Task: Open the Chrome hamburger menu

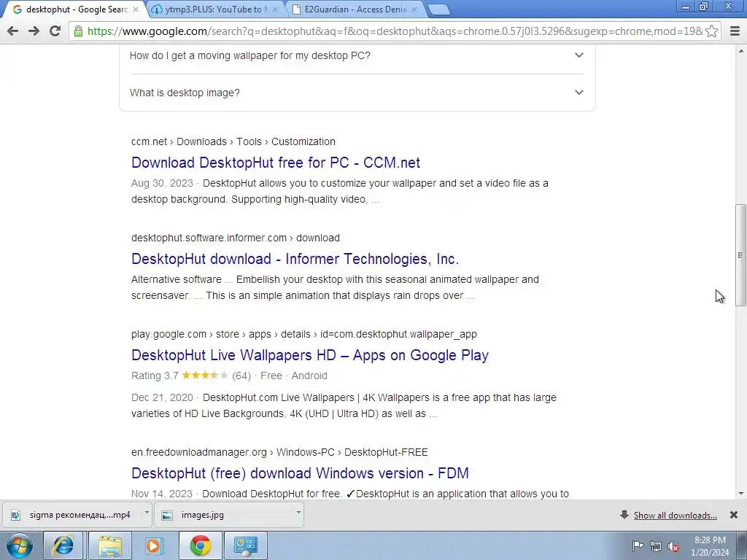Action: pos(735,31)
